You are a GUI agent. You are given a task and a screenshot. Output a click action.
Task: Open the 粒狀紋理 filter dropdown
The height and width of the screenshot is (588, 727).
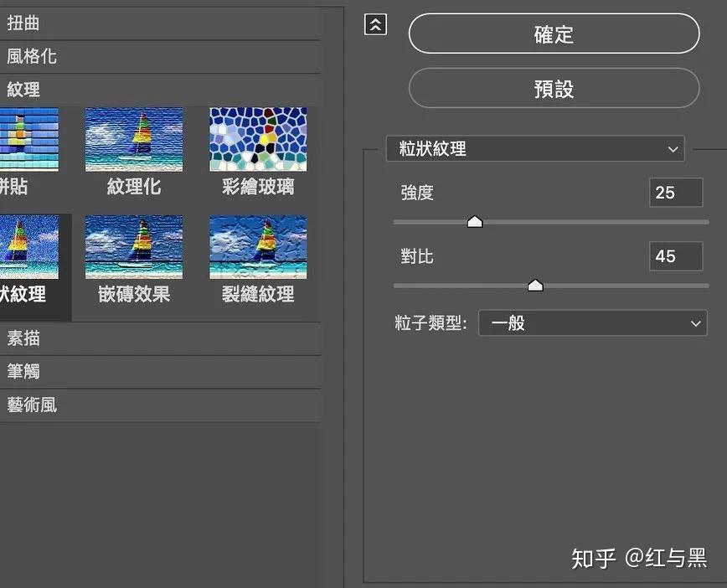[x=535, y=149]
